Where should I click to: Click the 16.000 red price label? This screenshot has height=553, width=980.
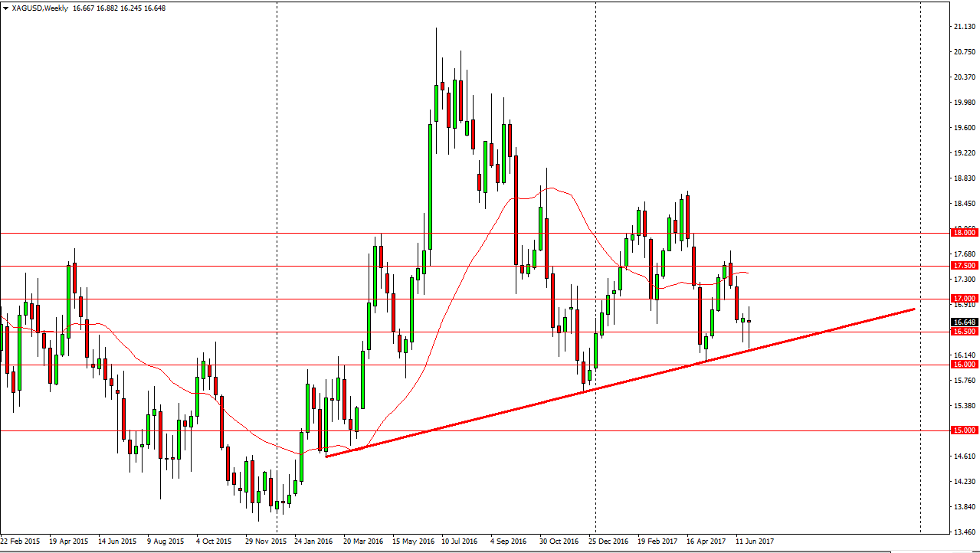point(963,365)
